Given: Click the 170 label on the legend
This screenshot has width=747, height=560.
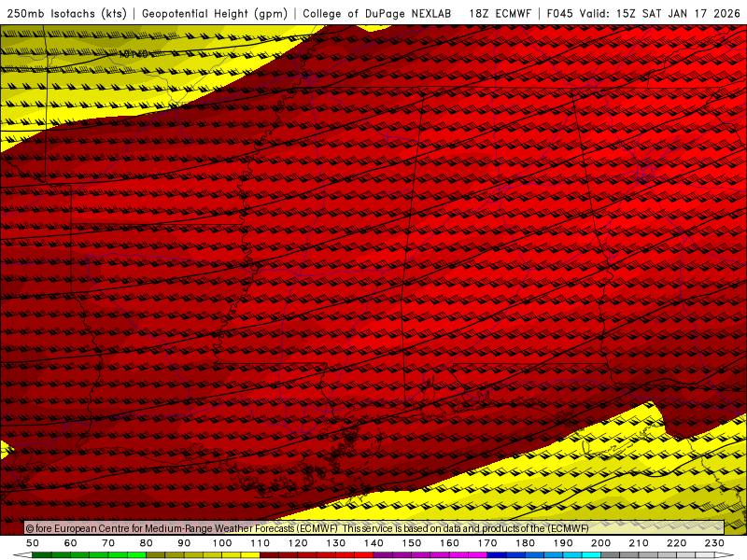Looking at the screenshot, I should click(487, 543).
